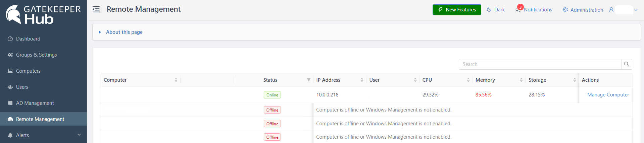This screenshot has height=143, width=644.
Task: Sort the table by Memory column
Action: tap(521, 80)
